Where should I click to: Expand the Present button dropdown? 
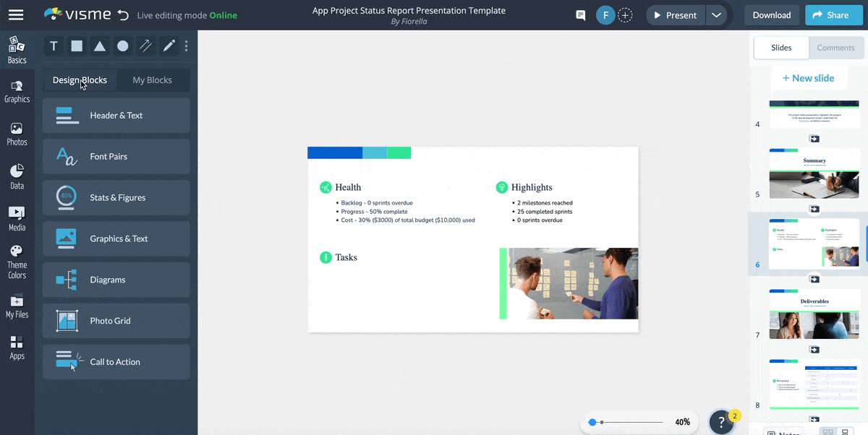pyautogui.click(x=716, y=14)
